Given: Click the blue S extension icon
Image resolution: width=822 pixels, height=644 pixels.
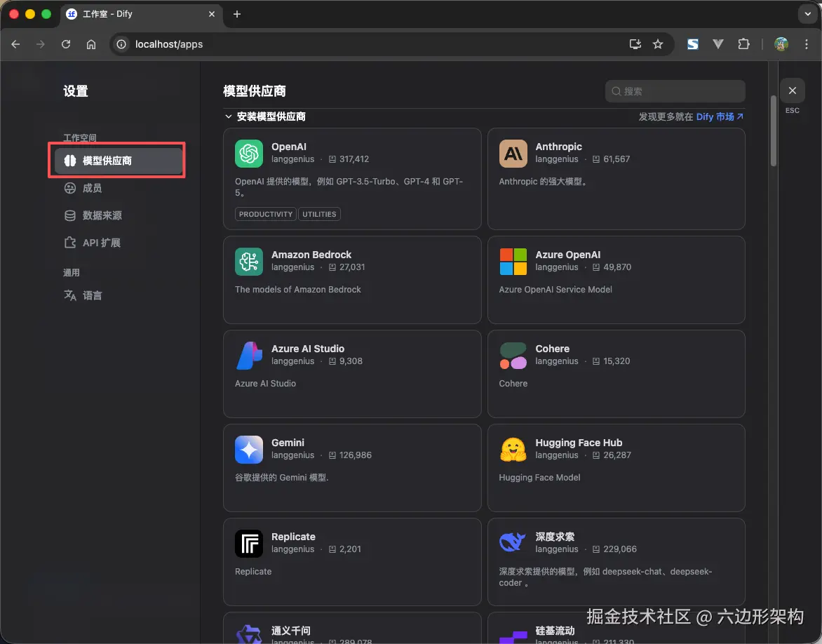Looking at the screenshot, I should (693, 44).
